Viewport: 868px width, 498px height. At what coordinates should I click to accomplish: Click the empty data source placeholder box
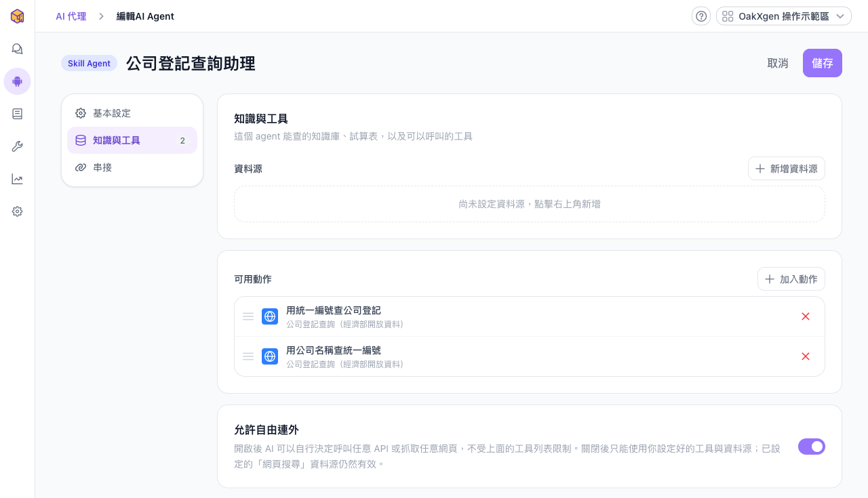click(x=530, y=204)
